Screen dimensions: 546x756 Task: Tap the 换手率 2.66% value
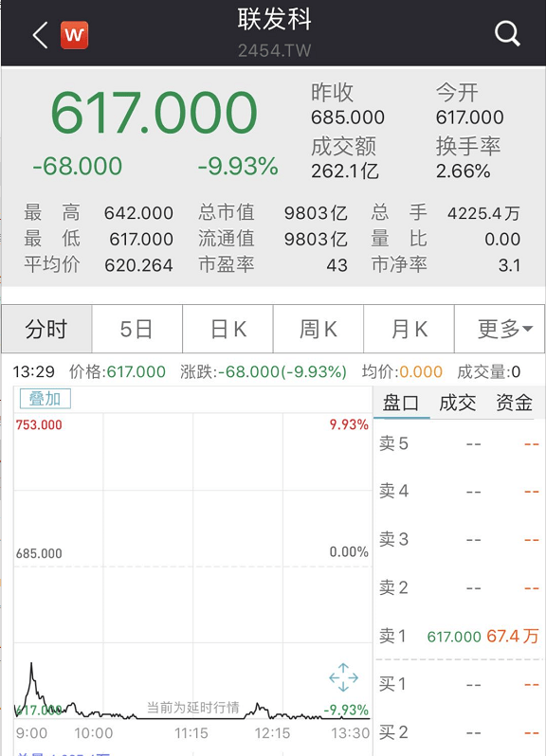463,171
